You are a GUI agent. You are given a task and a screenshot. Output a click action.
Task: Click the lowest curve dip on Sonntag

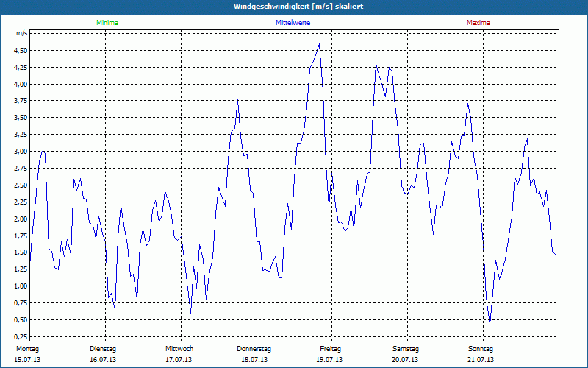[x=490, y=325]
